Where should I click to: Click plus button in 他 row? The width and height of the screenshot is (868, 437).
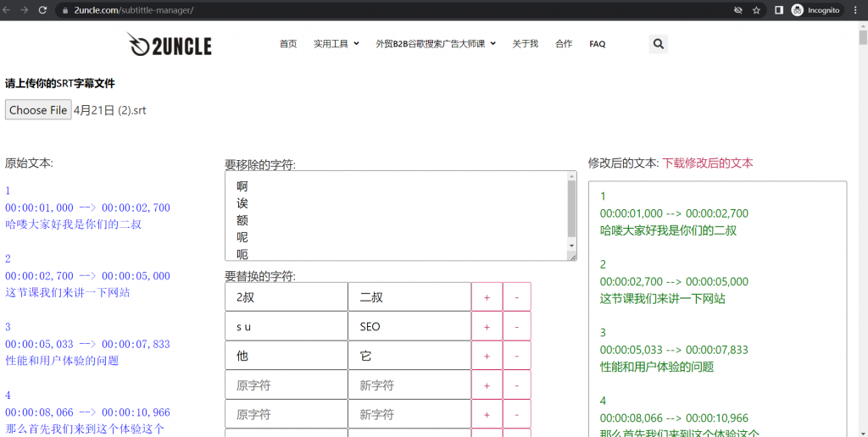point(487,356)
